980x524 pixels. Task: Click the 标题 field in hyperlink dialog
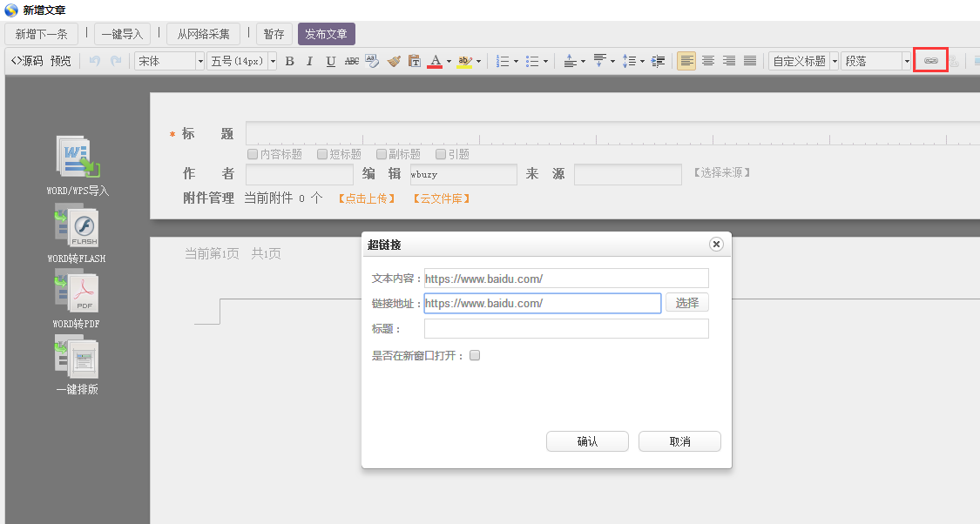click(x=566, y=329)
